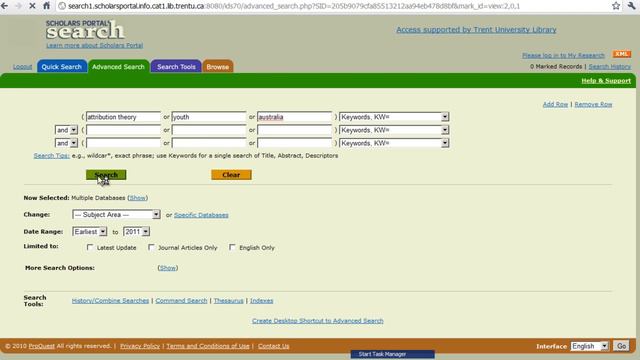This screenshot has height=360, width=640.
Task: Open the 2011 end year dropdown
Action: [137, 231]
